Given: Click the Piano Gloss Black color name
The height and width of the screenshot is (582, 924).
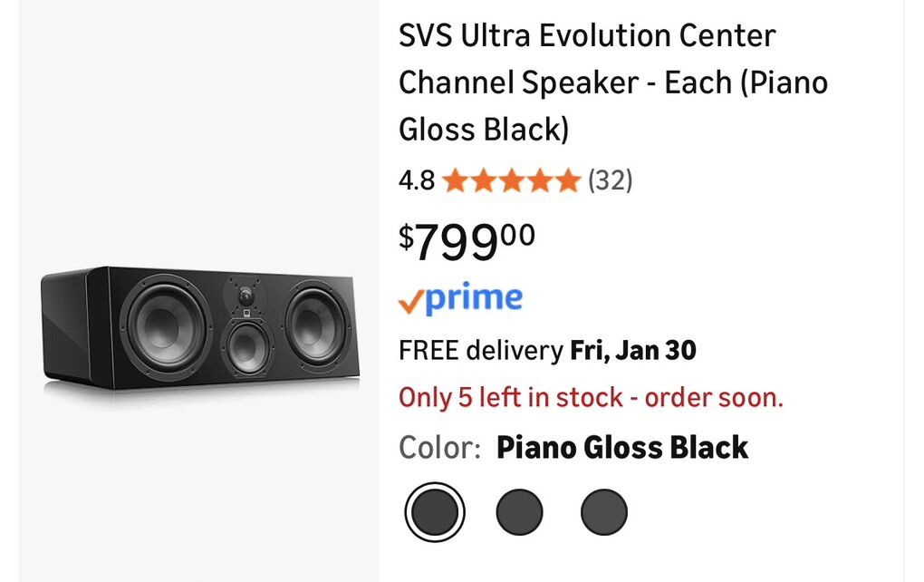Looking at the screenshot, I should tap(622, 448).
